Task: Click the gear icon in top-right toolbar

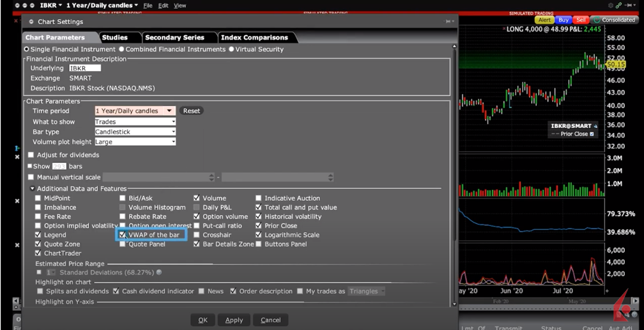Action: pyautogui.click(x=610, y=5)
